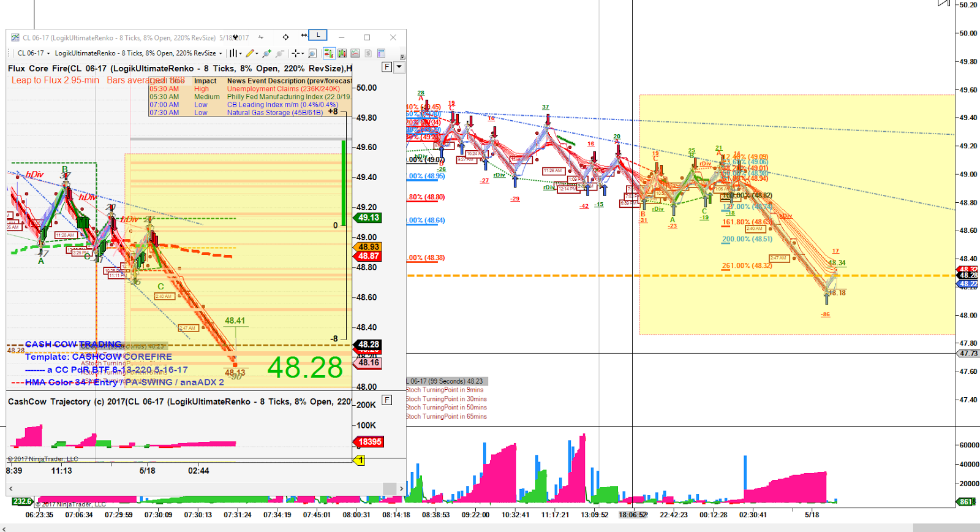Screen dimensions: 980x532
Task: Click Stoch TurningPoint in 9mins text
Action: pos(445,390)
